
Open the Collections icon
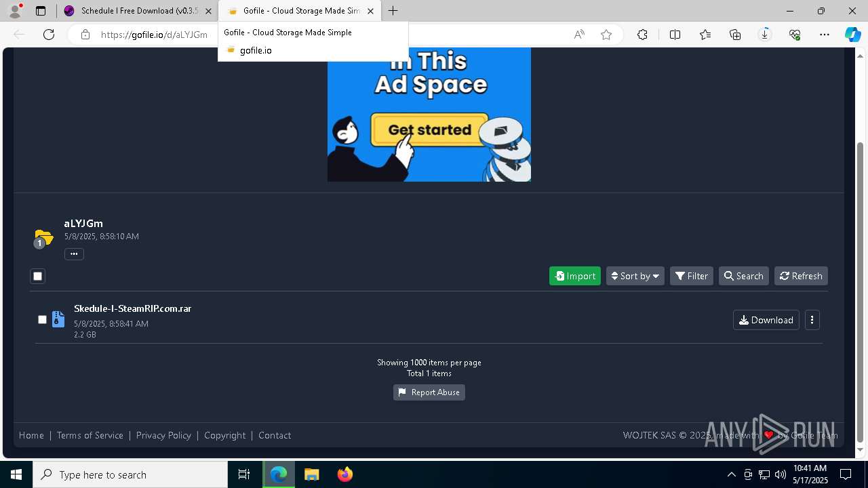point(735,35)
